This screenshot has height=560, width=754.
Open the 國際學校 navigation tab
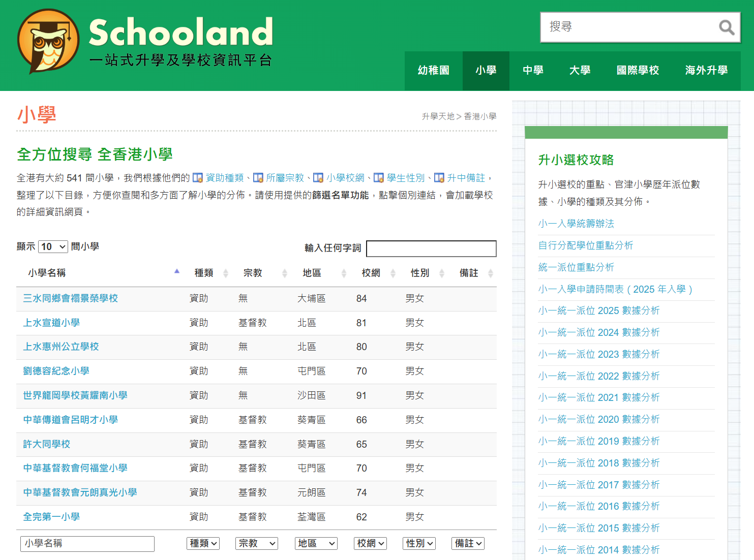coord(638,71)
